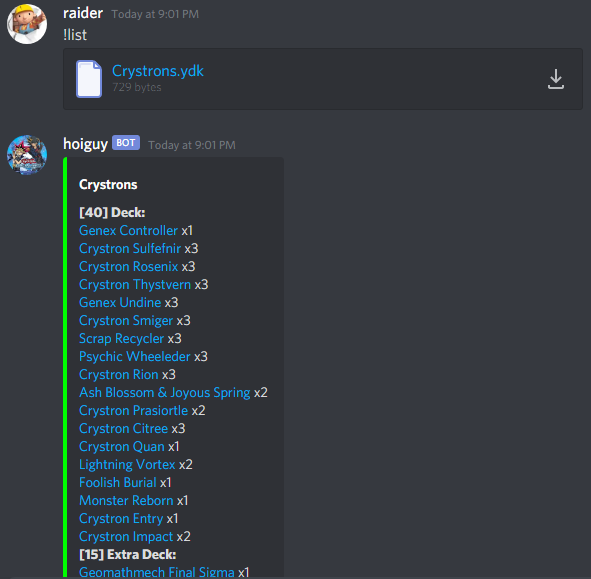Open the Crystron Impact card link
Image resolution: width=591 pixels, height=579 pixels.
pyautogui.click(x=126, y=536)
